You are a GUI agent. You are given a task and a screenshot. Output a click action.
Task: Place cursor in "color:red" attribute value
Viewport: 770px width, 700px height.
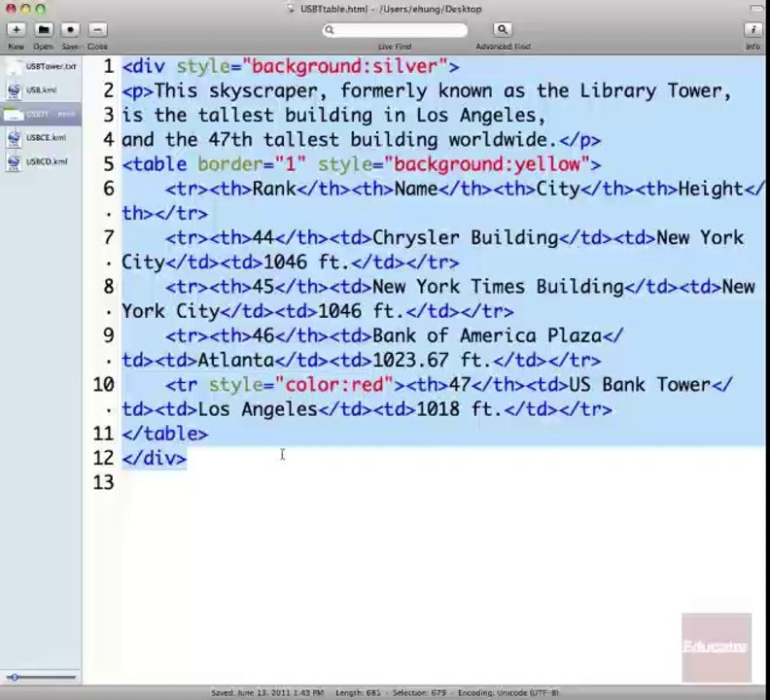pos(333,385)
